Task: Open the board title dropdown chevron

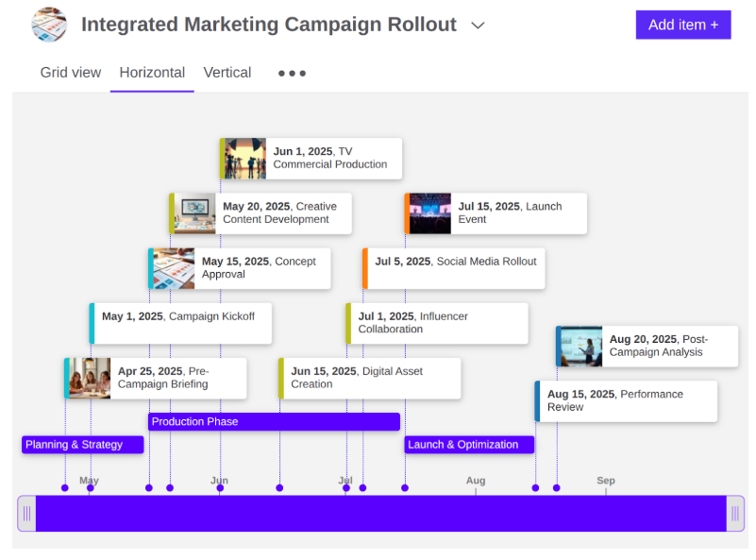Action: tap(478, 25)
